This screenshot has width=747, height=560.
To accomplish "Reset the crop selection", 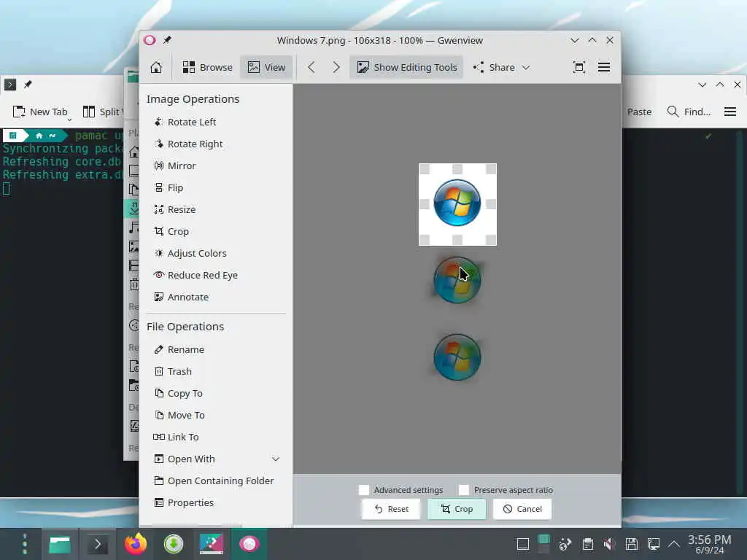I will coord(391,509).
